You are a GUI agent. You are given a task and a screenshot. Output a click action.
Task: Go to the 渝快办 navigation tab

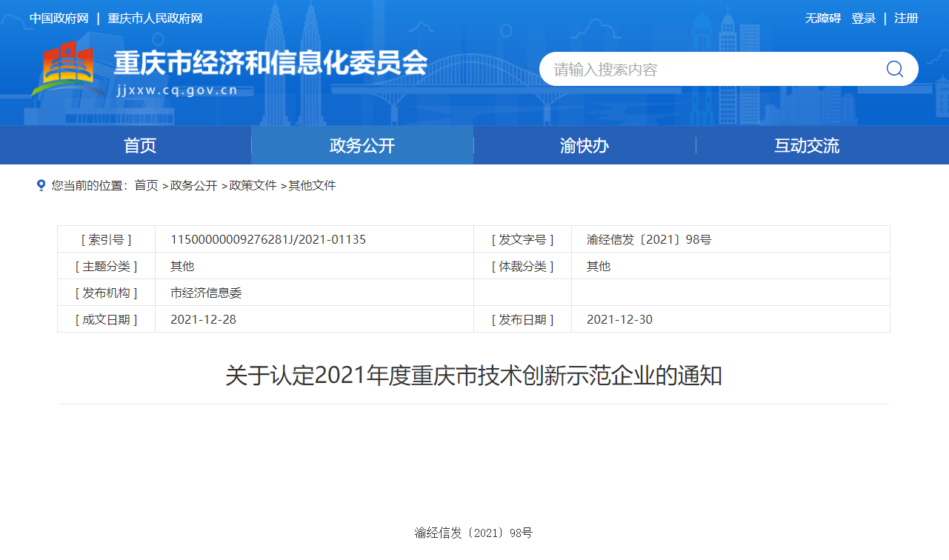[585, 145]
